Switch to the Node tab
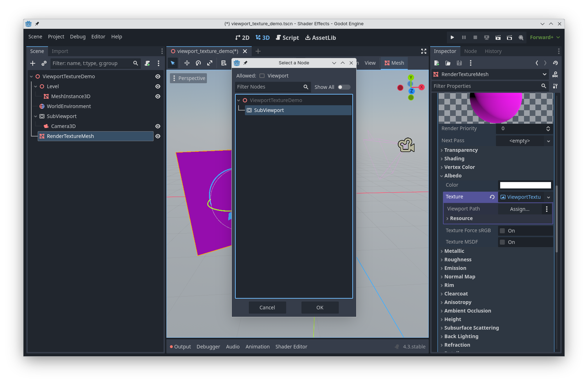Viewport: 588px width, 384px height. (470, 51)
